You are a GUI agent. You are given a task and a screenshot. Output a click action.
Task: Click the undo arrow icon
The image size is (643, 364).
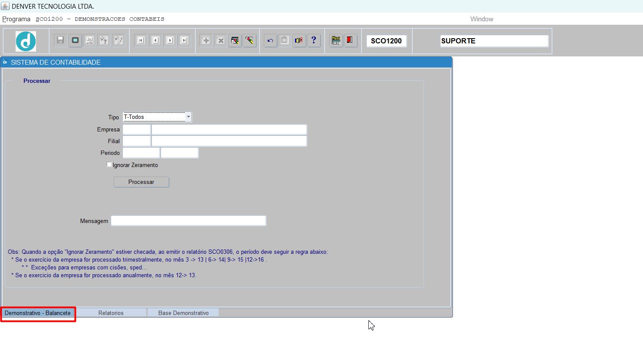(270, 40)
